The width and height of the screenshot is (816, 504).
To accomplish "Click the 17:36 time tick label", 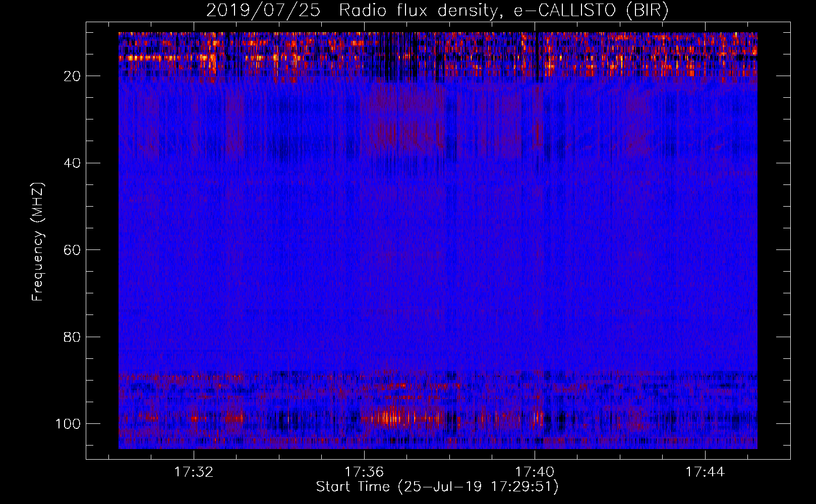I will coord(364,472).
